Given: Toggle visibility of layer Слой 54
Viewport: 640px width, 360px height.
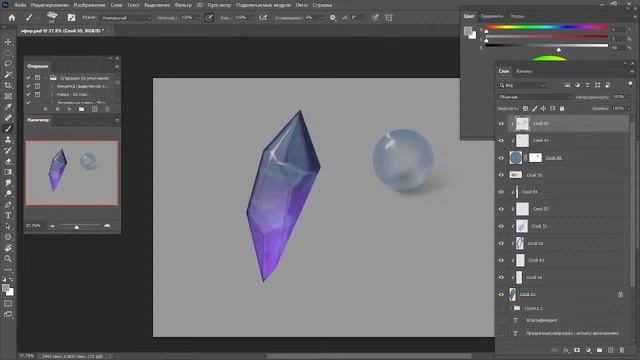Looking at the screenshot, I should pyautogui.click(x=501, y=192).
